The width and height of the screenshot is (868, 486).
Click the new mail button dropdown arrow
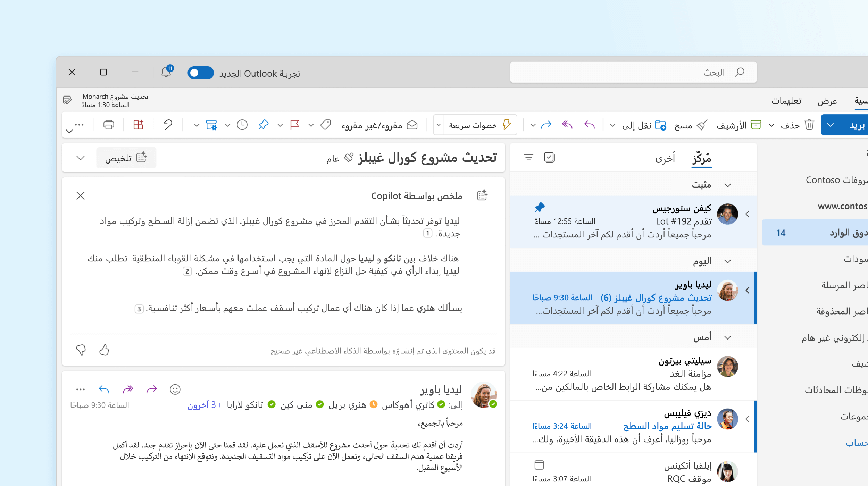(x=830, y=125)
